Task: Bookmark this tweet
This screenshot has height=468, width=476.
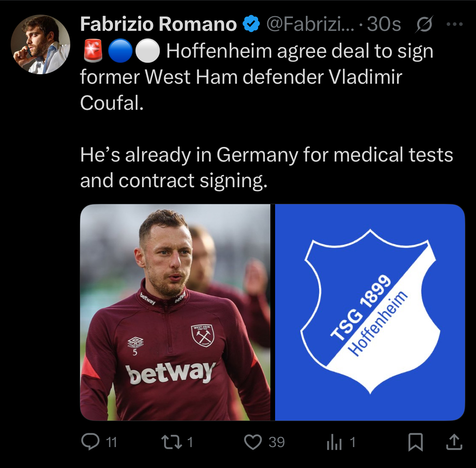Action: coord(415,442)
